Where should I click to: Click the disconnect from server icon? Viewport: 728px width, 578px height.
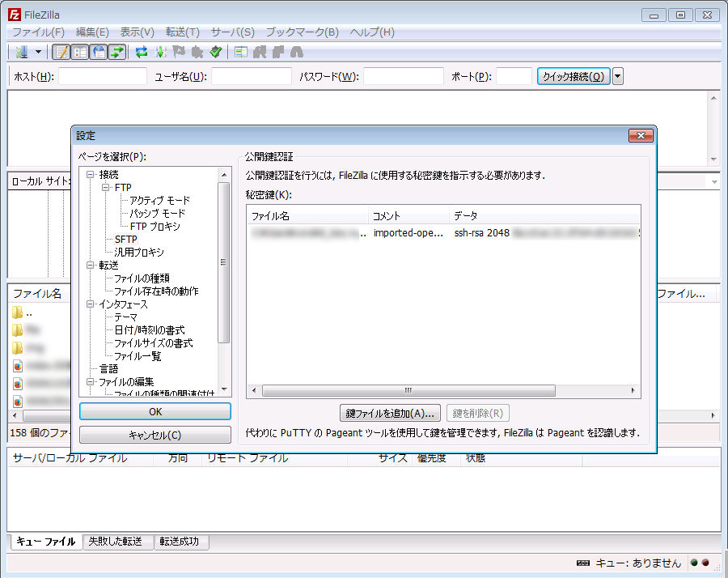pyautogui.click(x=197, y=52)
